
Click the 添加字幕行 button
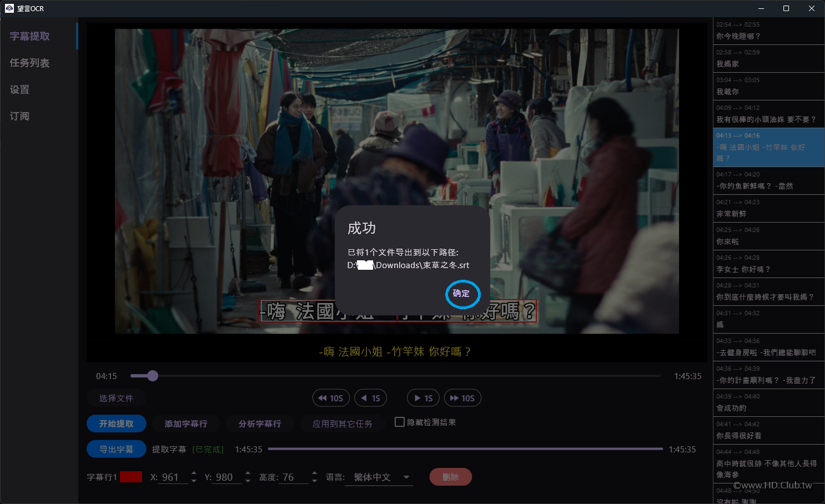(186, 424)
